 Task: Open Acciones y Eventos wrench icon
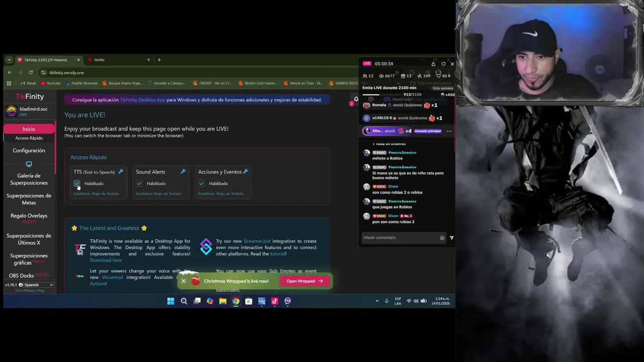(x=246, y=171)
